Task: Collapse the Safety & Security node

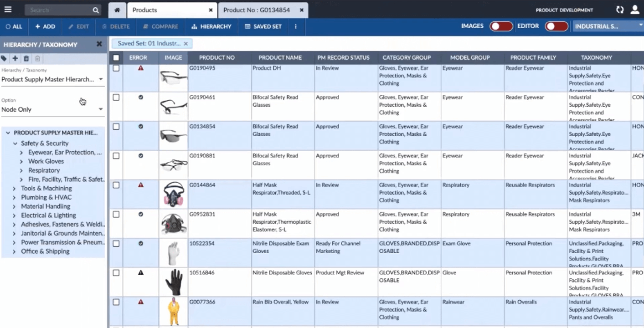Action: (15, 143)
